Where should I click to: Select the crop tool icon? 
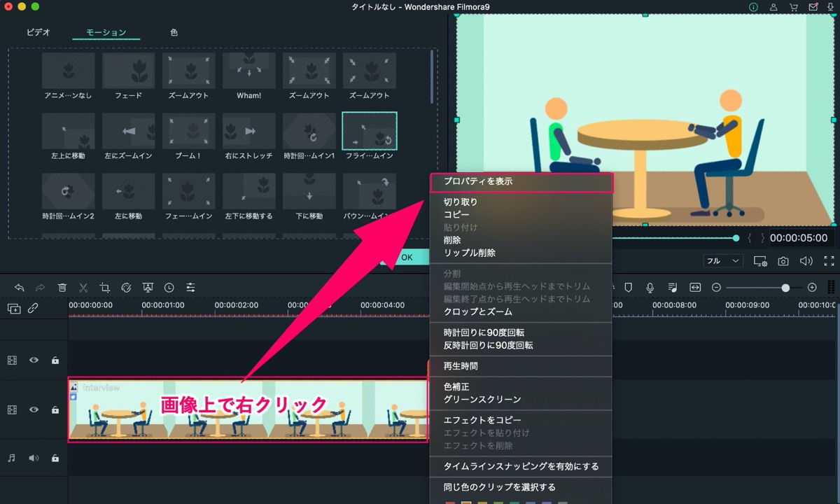pyautogui.click(x=105, y=287)
